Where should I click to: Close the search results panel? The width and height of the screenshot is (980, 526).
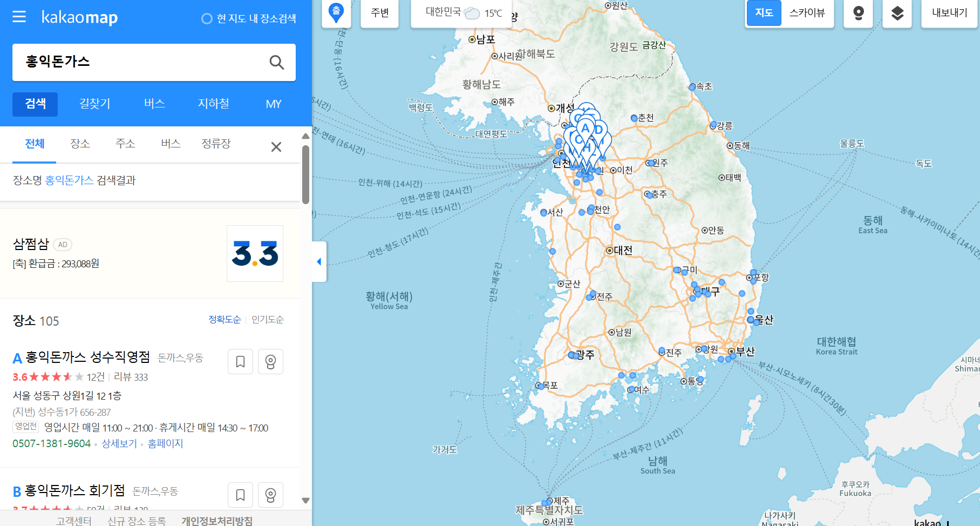(276, 147)
